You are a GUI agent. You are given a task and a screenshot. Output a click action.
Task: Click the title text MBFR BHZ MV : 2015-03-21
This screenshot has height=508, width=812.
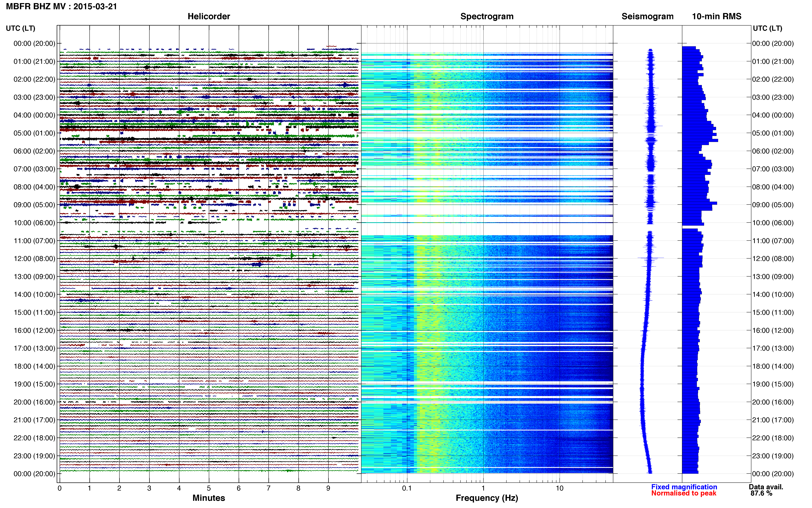(61, 6)
